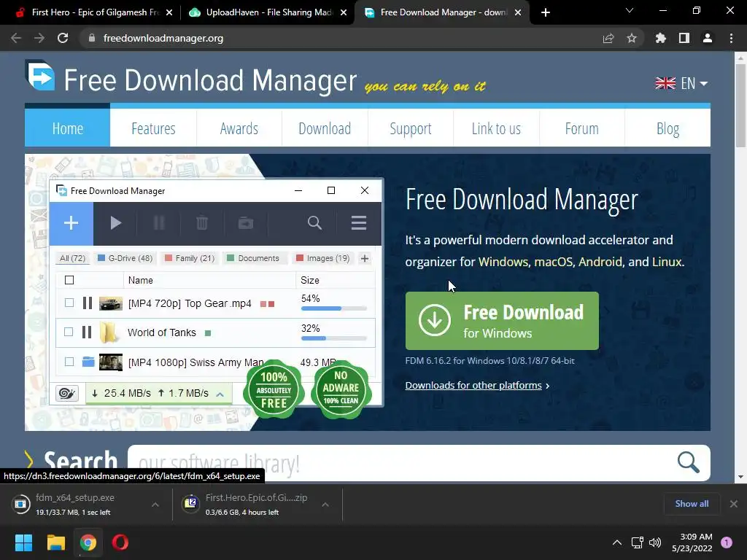This screenshot has width=747, height=560.
Task: Expand options arrow for fdm_x64_setup.exe download
Action: tap(155, 505)
